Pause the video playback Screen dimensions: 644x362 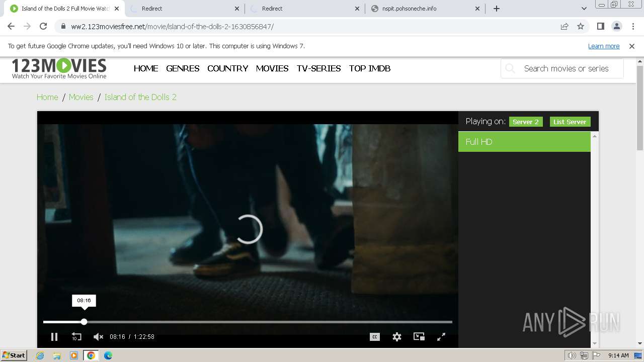(x=54, y=337)
